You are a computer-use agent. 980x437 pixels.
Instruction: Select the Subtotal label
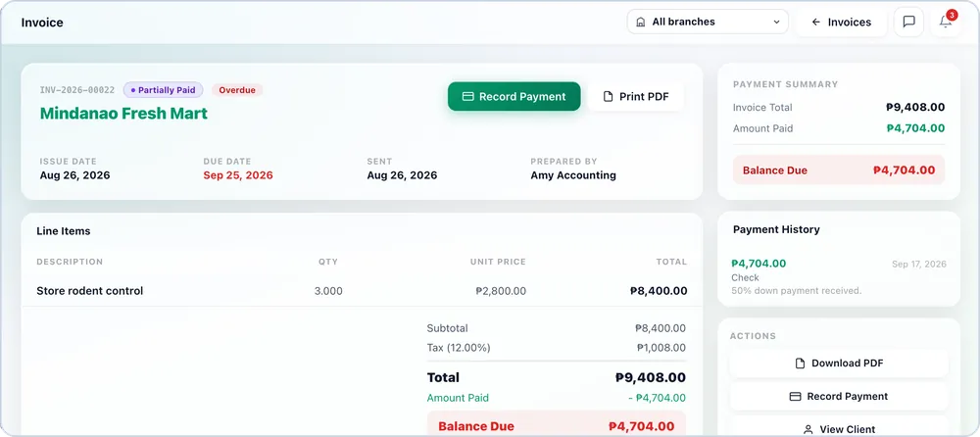coord(447,328)
